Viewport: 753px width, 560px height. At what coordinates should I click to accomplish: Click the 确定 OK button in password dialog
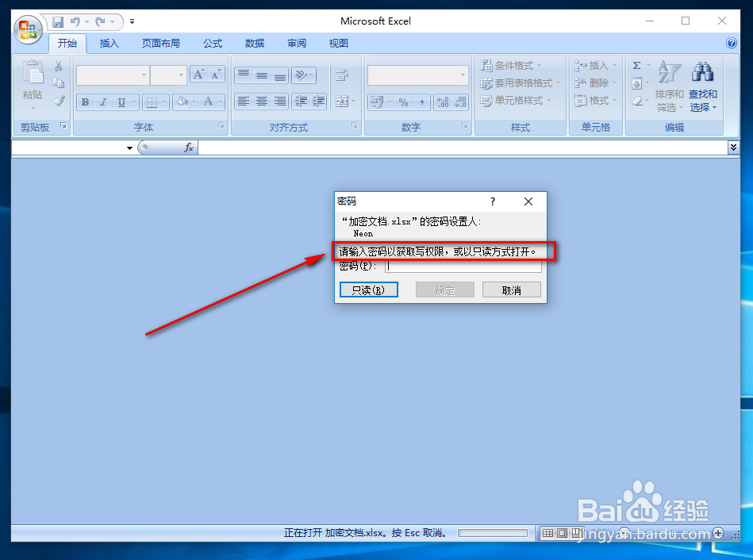coord(444,290)
